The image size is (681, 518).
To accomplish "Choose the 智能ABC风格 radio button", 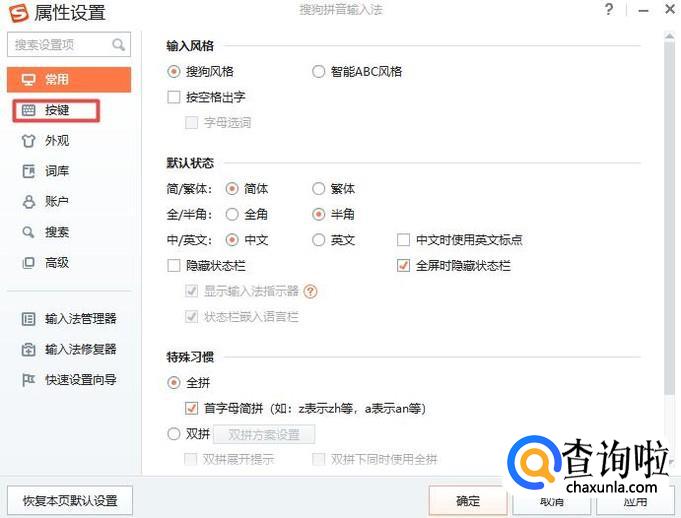I will tap(318, 72).
